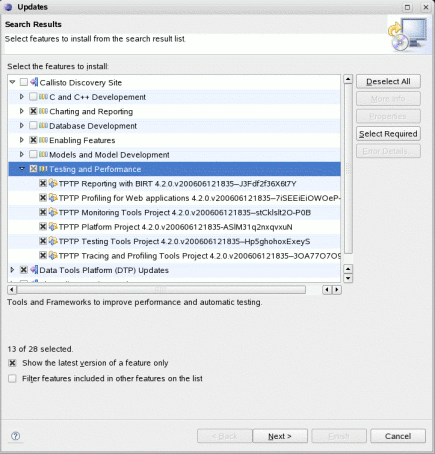
Task: Expand the Models and Model Development node
Action: tap(22, 154)
